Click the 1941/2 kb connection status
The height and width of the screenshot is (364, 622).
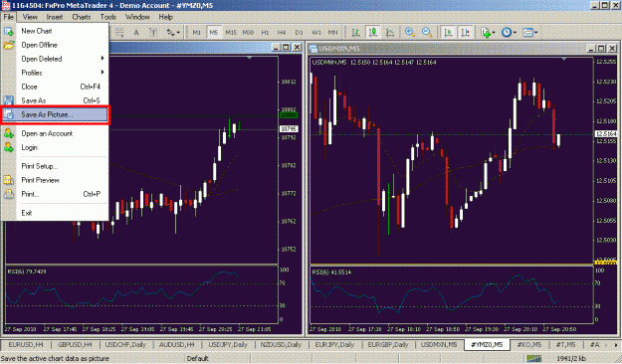[x=571, y=358]
